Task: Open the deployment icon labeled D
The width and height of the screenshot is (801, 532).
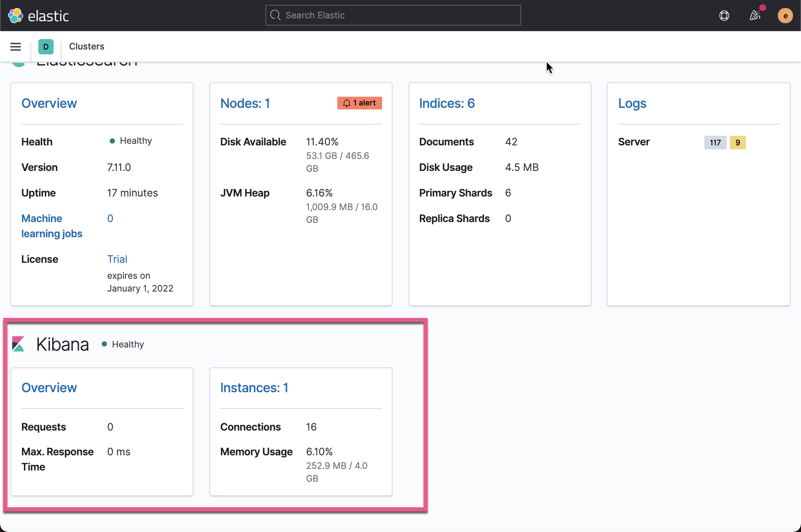Action: pyautogui.click(x=46, y=46)
